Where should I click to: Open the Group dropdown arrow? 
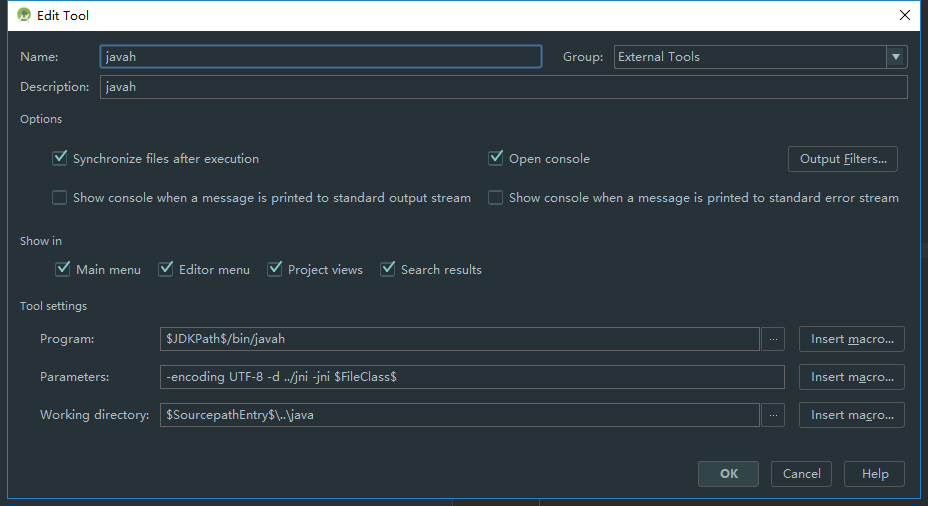[x=896, y=57]
